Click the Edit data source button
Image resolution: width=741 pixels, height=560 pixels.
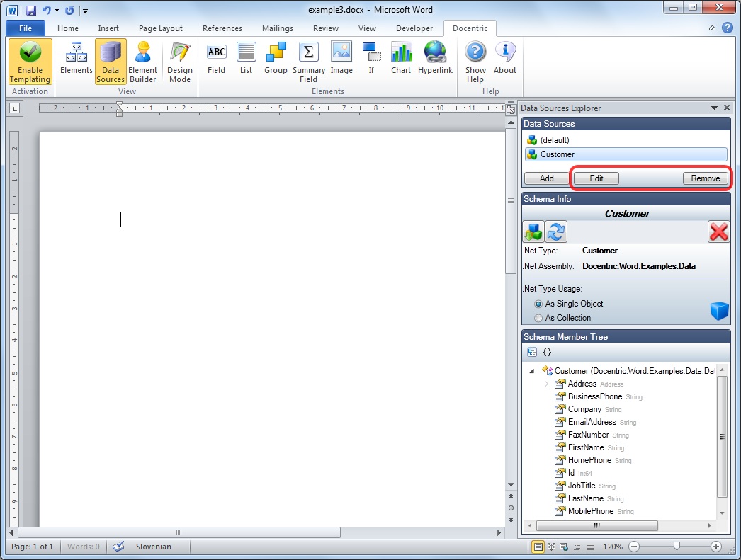click(x=596, y=178)
